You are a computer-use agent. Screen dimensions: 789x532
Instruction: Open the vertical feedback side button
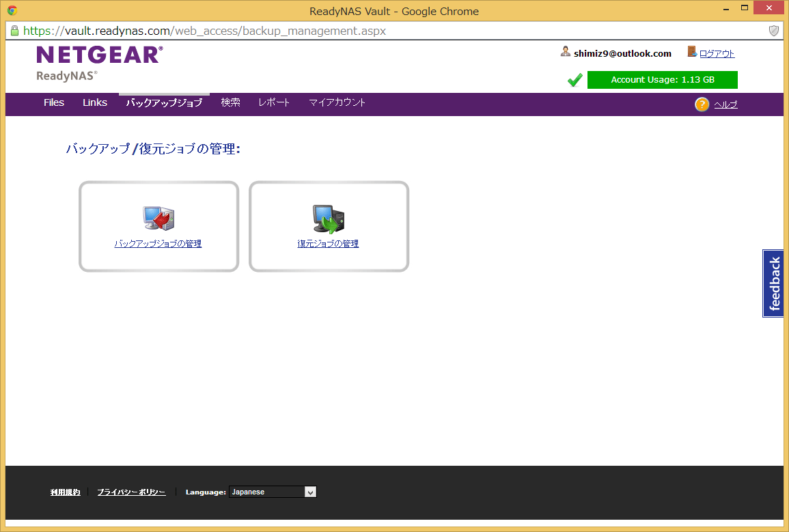click(774, 283)
